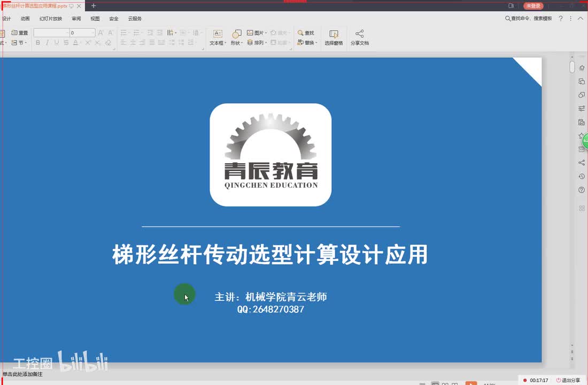This screenshot has height=385, width=588.
Task: Open the 节 section dropdown
Action: pos(19,43)
